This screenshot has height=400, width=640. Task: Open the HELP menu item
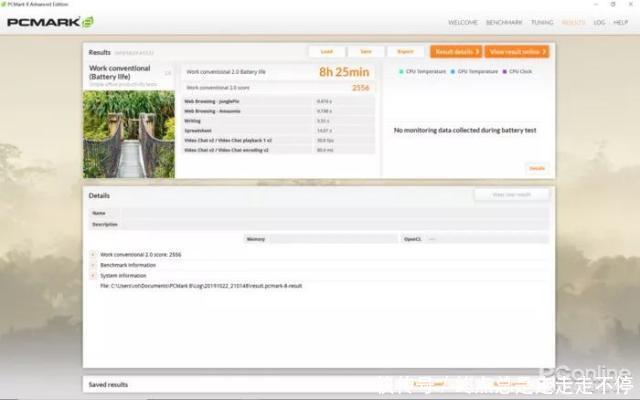[x=621, y=22]
